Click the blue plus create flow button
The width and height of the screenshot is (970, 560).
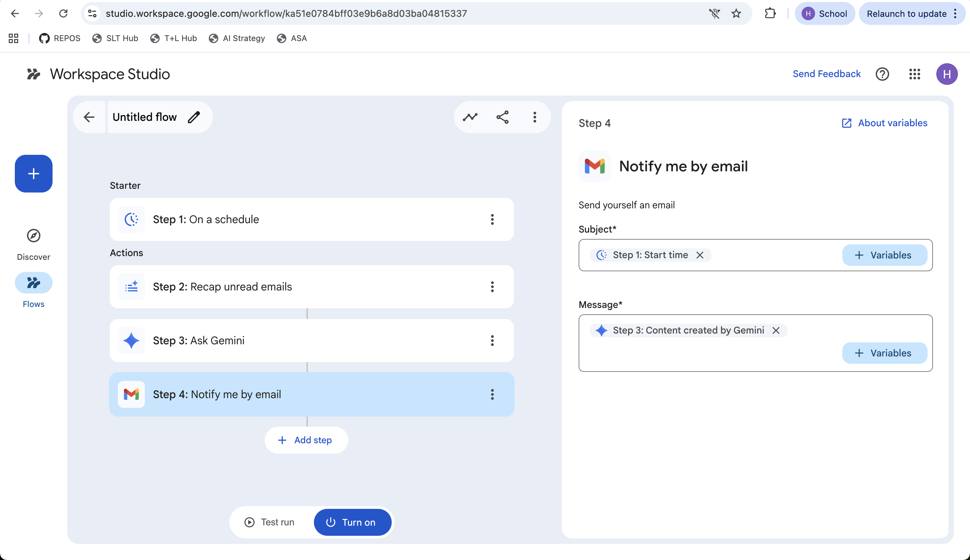[34, 173]
